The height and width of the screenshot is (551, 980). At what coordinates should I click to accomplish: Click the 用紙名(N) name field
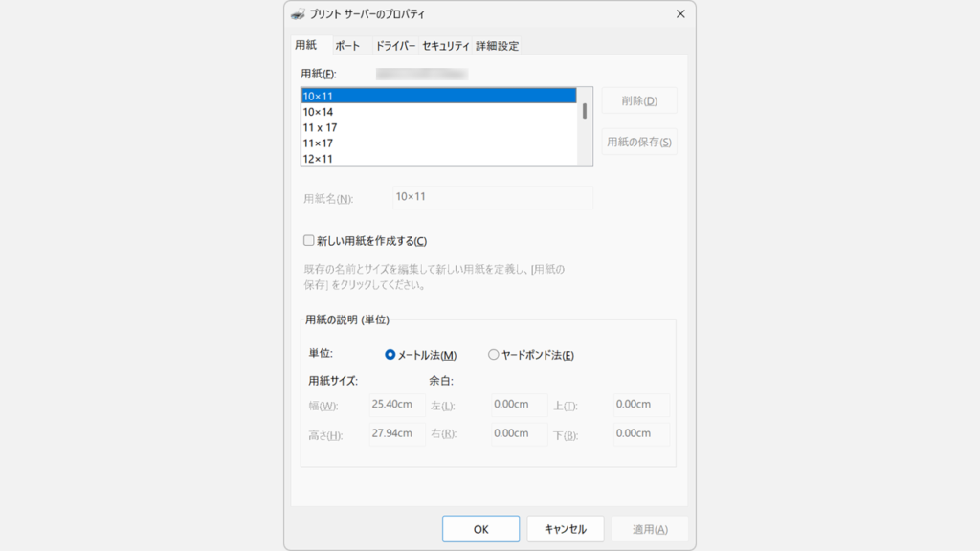[x=493, y=197]
